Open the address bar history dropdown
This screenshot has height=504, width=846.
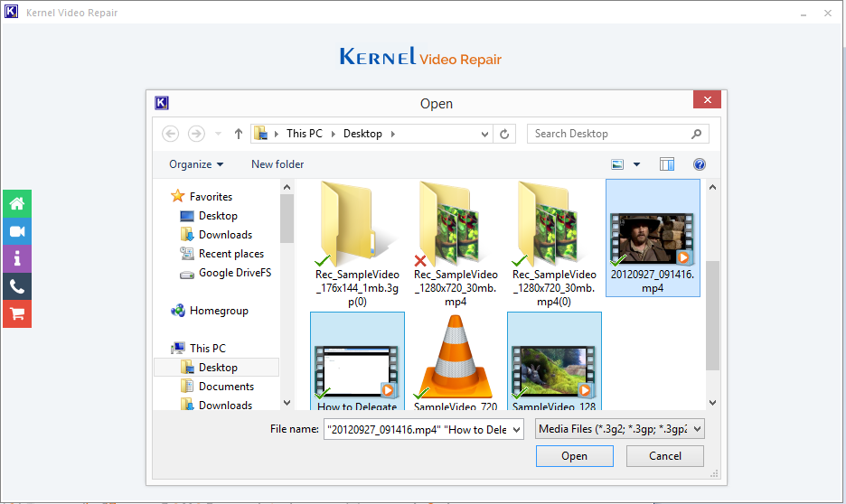coord(484,135)
